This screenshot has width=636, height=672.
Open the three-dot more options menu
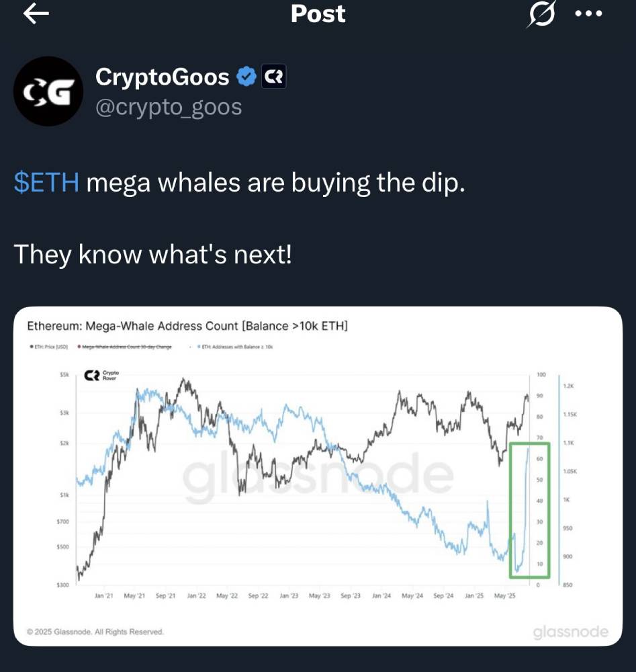[x=589, y=13]
